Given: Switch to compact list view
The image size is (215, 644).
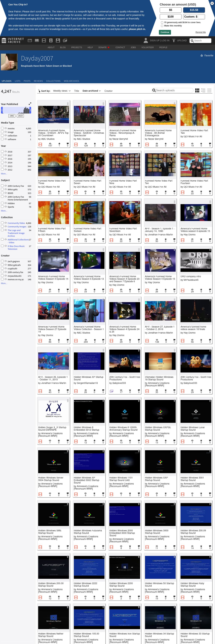Looking at the screenshot, I should point(209,90).
